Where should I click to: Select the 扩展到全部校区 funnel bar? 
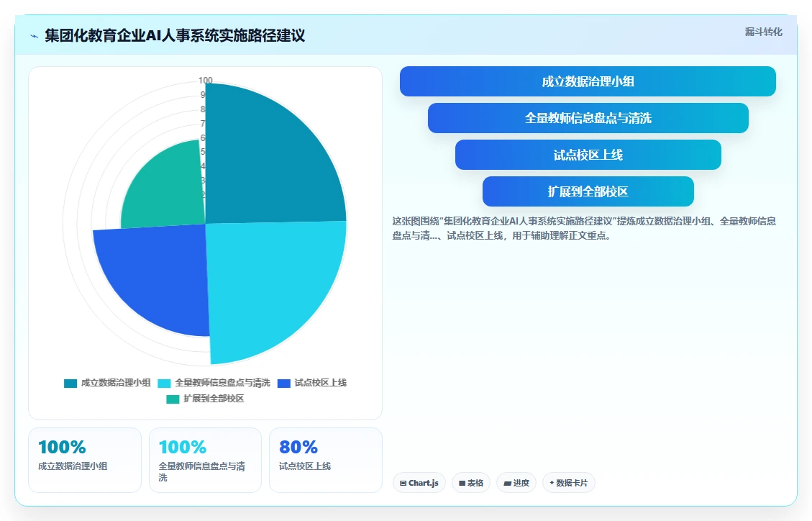(588, 191)
